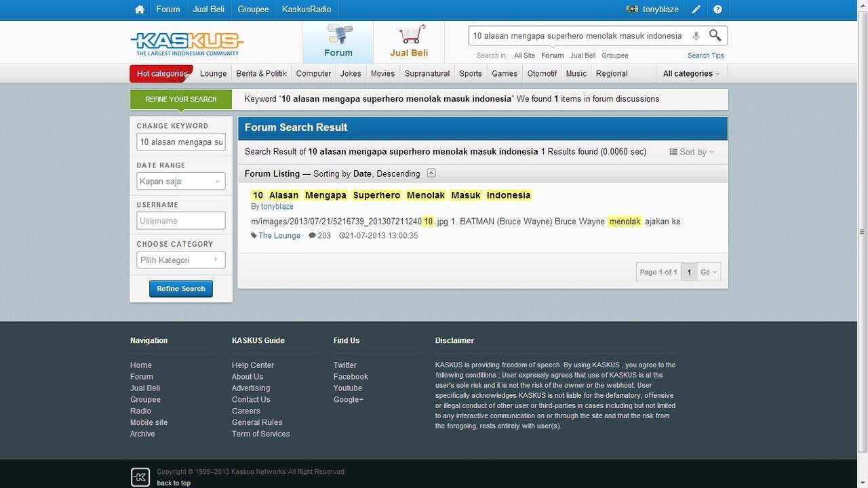The image size is (868, 488).
Task: Click the Change Keyword input field
Action: click(x=180, y=142)
